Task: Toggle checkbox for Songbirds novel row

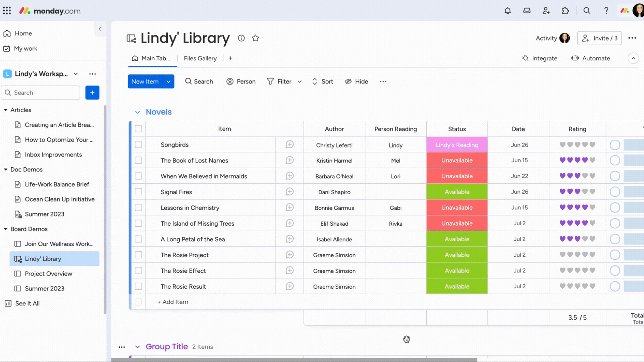Action: [138, 144]
